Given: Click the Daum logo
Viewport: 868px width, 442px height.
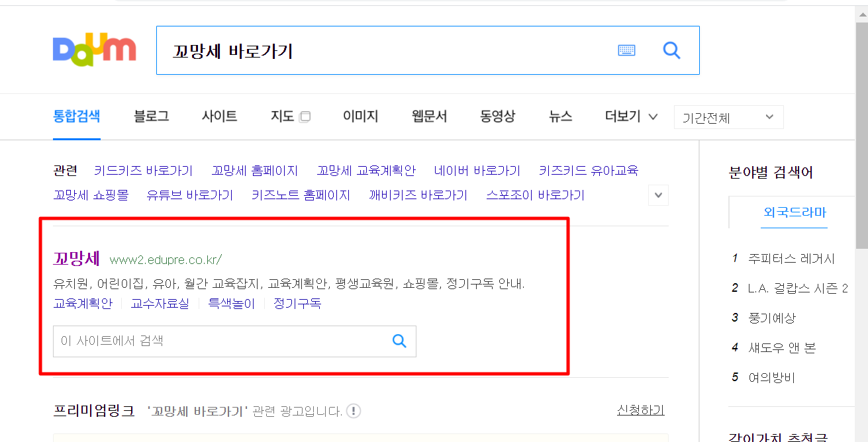Looking at the screenshot, I should point(94,51).
